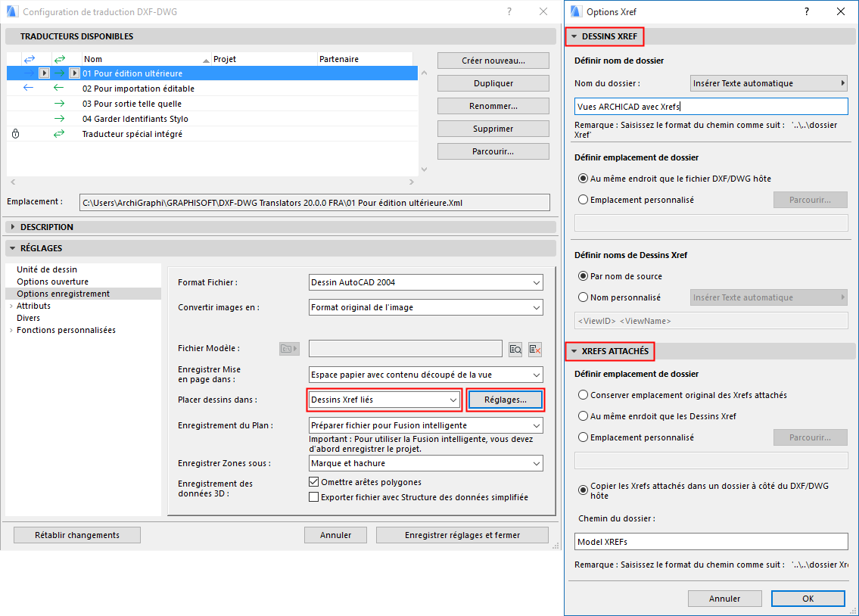Image resolution: width=859 pixels, height=616 pixels.
Task: Select Unité de dessin settings page
Action: 47,269
